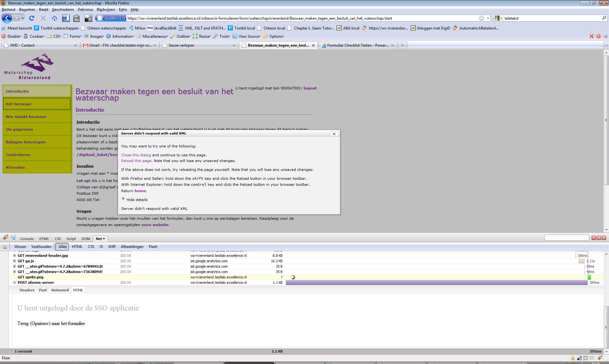
Task: Collapse Hide details disclosure triangle
Action: point(123,199)
